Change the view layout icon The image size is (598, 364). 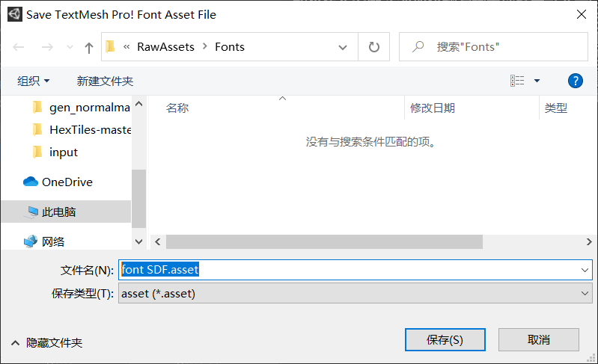tap(517, 81)
